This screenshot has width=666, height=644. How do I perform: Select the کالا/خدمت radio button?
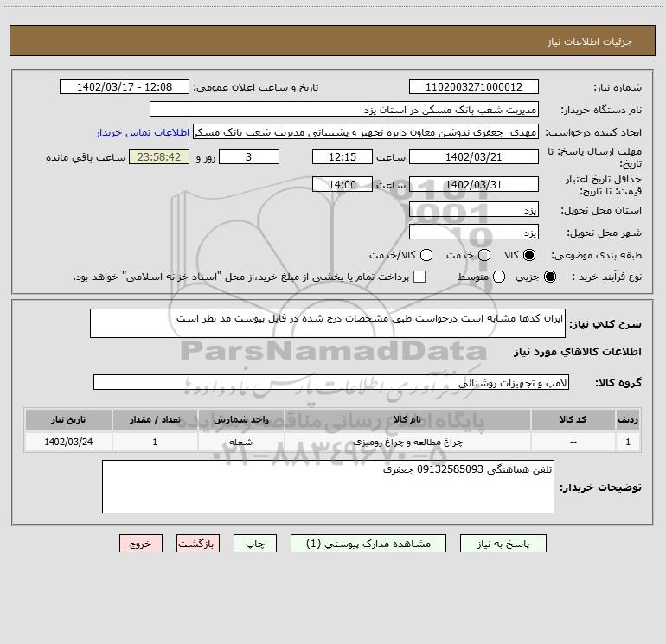426,255
